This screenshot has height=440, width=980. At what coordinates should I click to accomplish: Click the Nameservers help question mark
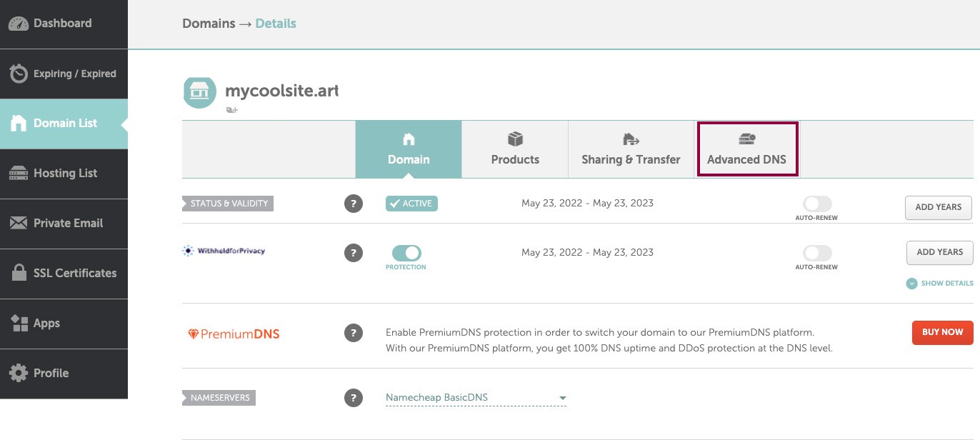354,398
